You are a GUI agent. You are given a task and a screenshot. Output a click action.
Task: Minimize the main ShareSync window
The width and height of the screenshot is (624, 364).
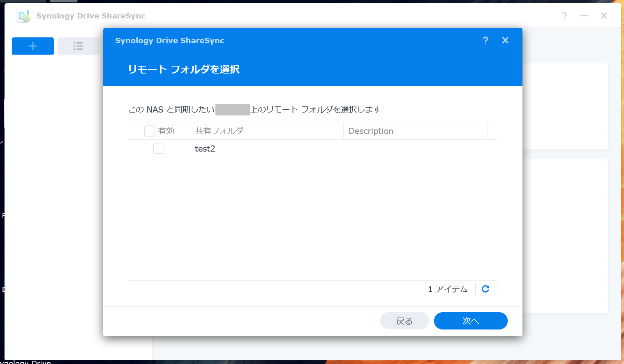click(584, 16)
